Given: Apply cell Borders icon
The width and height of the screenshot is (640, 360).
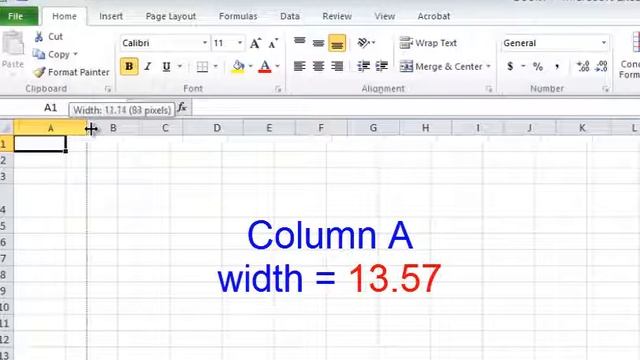Looking at the screenshot, I should click(202, 67).
